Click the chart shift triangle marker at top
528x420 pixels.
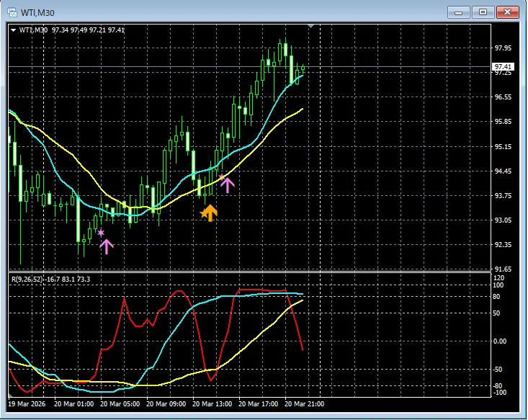310,26
